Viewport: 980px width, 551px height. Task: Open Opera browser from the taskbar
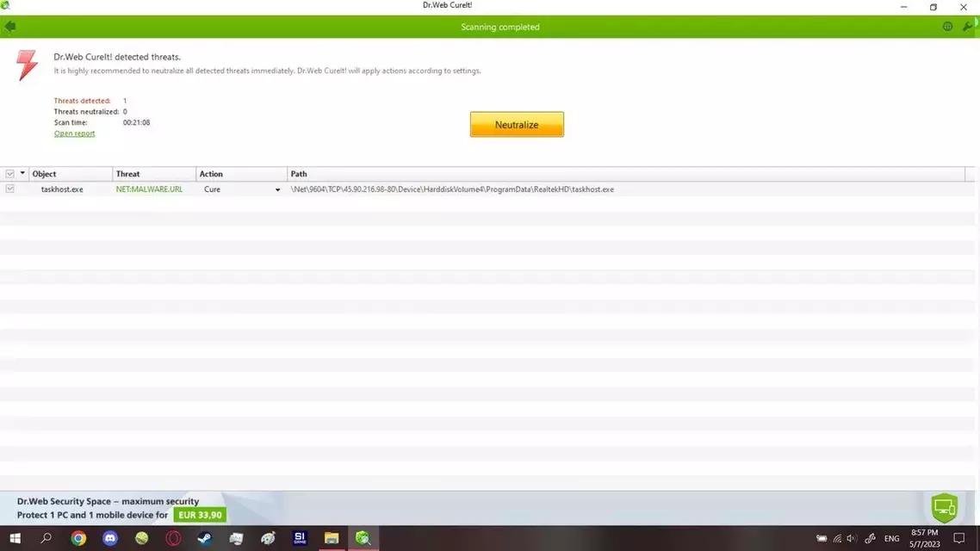pos(173,538)
